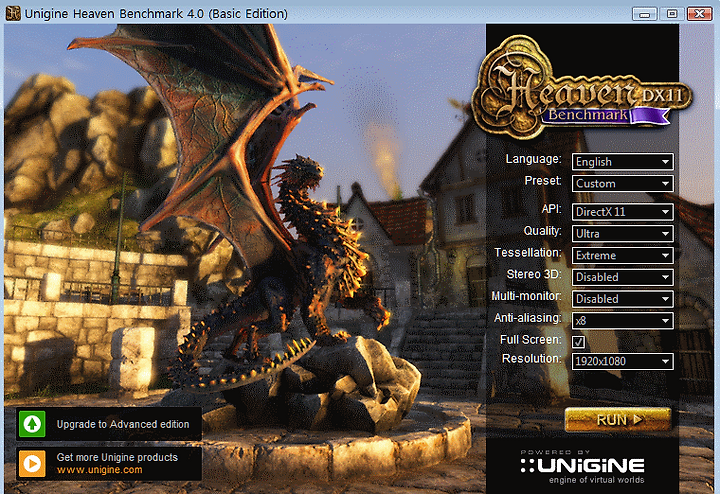Open the Multi-monitor dropdown
The width and height of the screenshot is (720, 494).
(623, 299)
